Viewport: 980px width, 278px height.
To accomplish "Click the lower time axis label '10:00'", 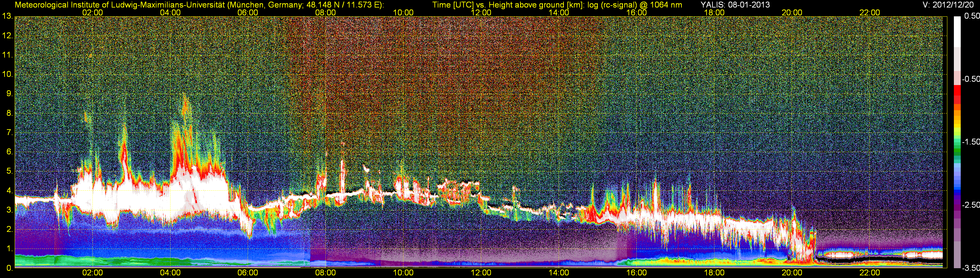I will click(403, 273).
